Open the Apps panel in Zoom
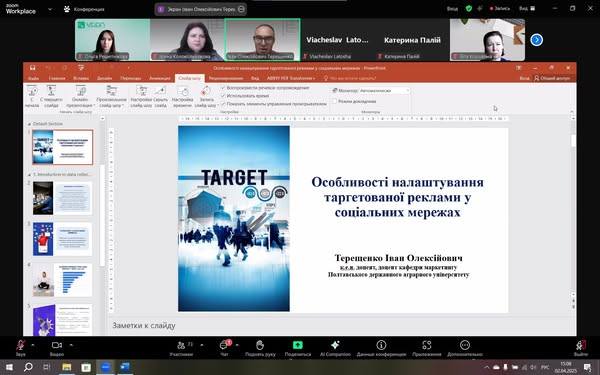The image size is (600, 375). click(x=427, y=347)
